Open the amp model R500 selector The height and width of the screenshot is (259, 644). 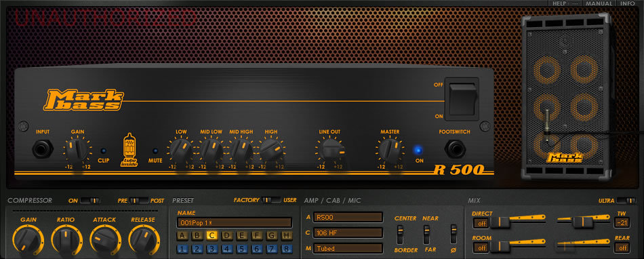pyautogui.click(x=348, y=217)
